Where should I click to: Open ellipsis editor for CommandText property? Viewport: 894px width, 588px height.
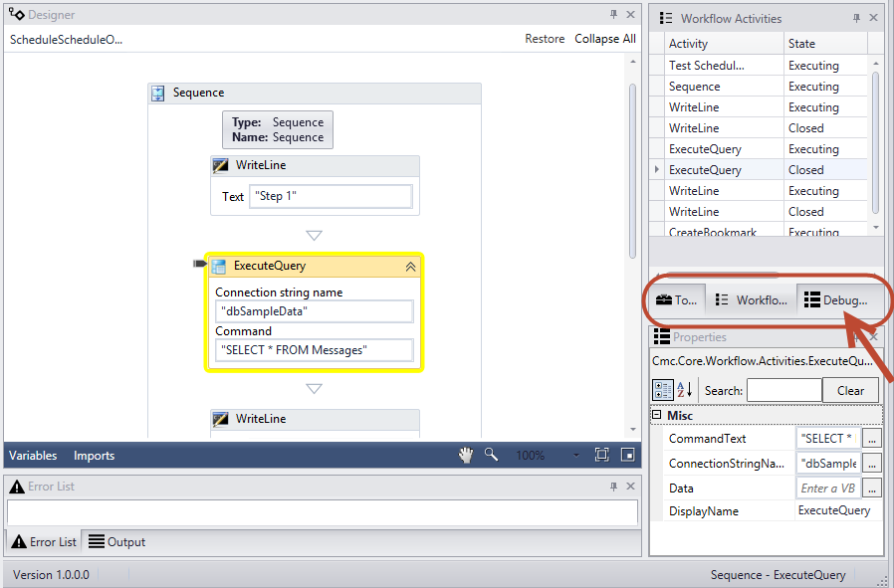coord(871,438)
